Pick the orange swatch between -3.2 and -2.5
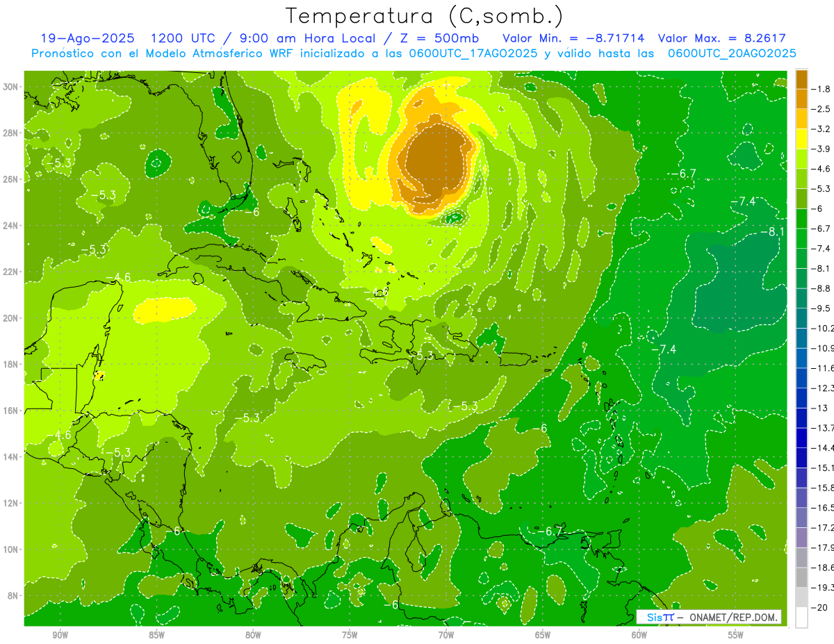Screen dimensions: 834x644 801,119
